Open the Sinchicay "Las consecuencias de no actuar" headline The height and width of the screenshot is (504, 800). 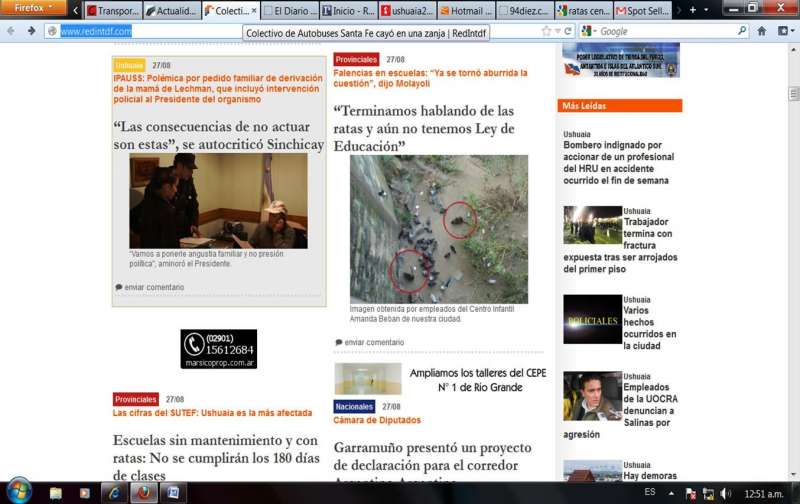(218, 135)
